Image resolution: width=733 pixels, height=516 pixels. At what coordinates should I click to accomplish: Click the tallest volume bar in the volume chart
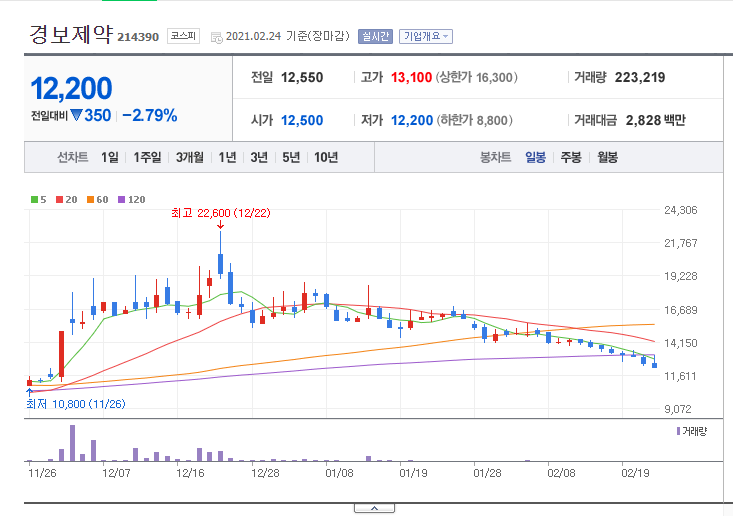(72, 443)
